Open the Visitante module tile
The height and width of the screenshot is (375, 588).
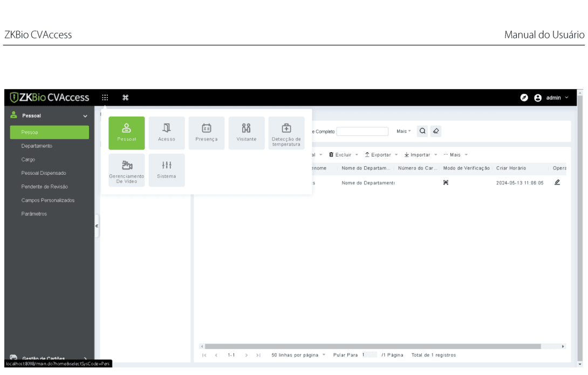[x=247, y=133]
